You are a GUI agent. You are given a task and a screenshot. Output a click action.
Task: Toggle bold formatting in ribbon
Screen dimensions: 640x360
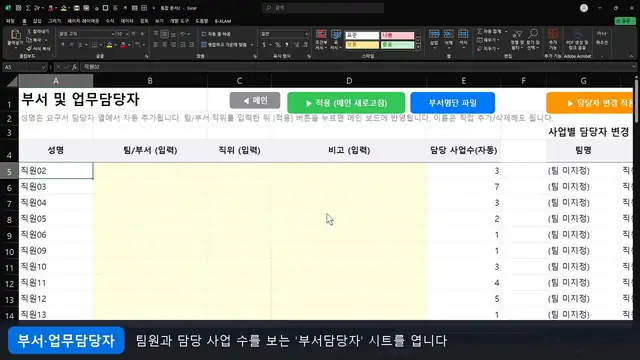[63, 44]
